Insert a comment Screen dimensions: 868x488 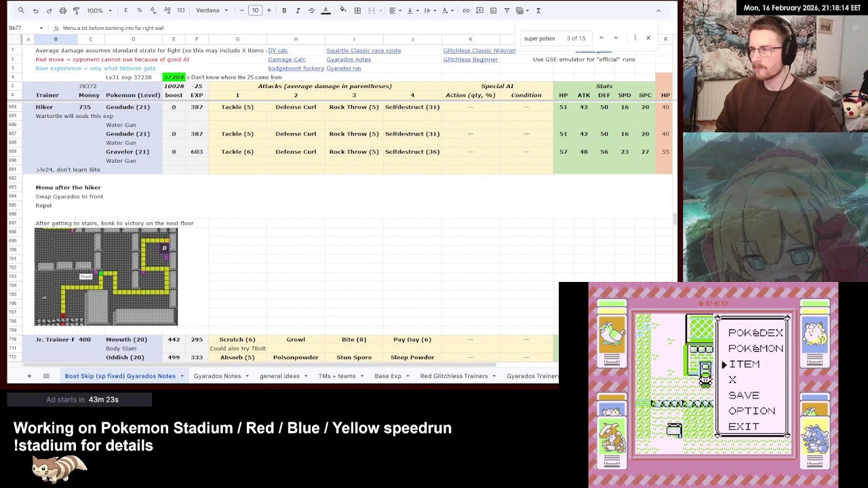point(479,11)
